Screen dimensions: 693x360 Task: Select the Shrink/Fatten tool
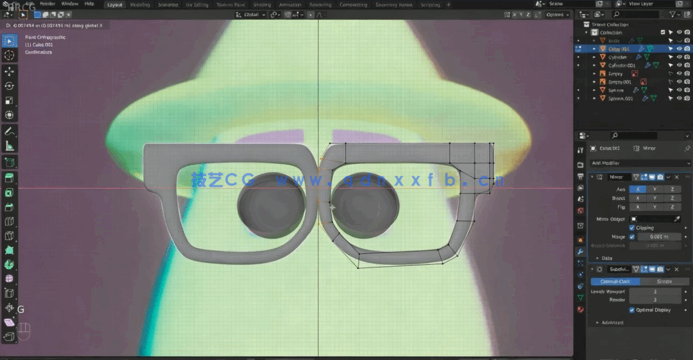[9, 308]
